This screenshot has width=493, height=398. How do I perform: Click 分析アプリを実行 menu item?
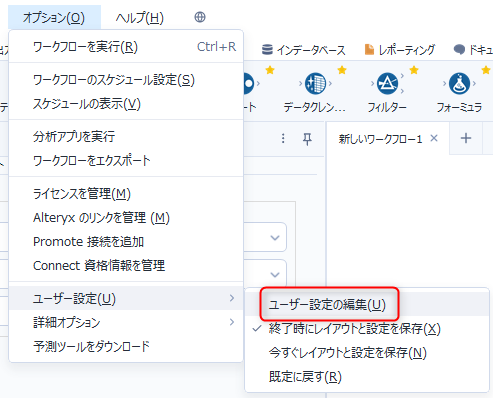pos(126,137)
